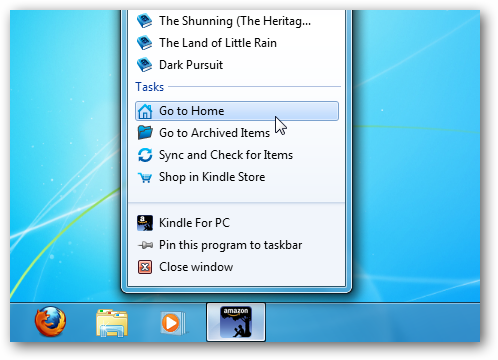Open The Land of Little Rain

[237, 43]
